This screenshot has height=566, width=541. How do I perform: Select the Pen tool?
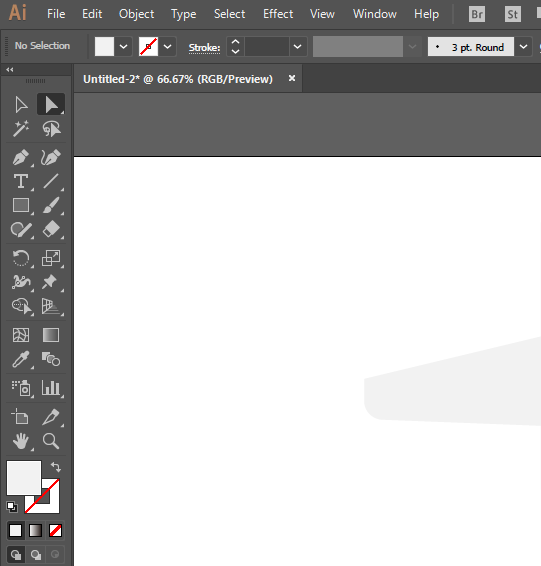click(x=21, y=157)
